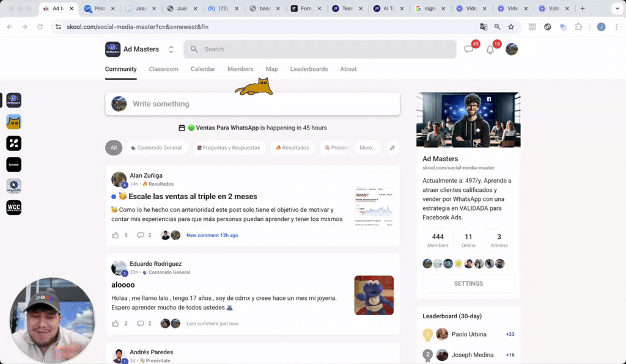The image size is (626, 364).
Task: Filter by Contenido General
Action: [x=156, y=148]
